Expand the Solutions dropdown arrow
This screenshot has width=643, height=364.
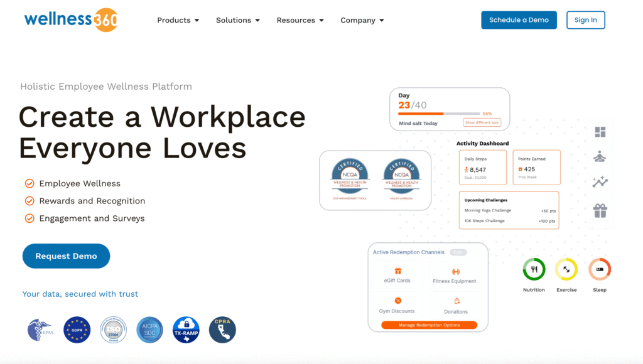[x=257, y=21]
